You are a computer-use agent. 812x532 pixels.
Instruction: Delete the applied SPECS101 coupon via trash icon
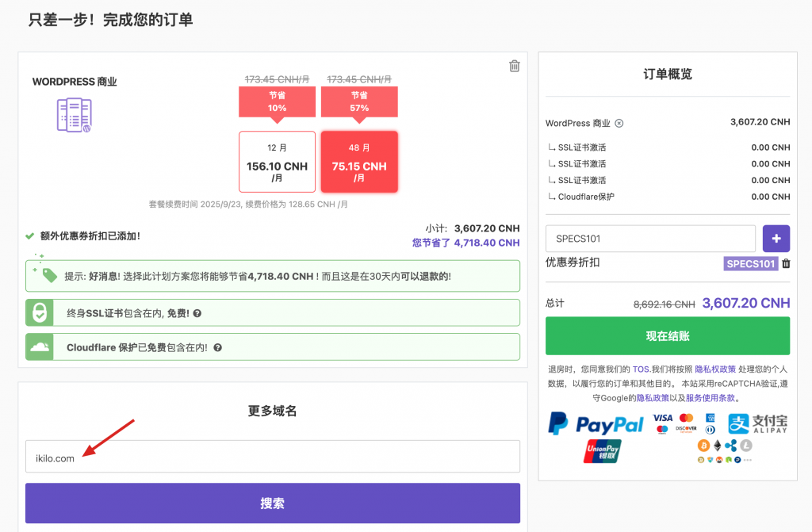click(x=786, y=264)
